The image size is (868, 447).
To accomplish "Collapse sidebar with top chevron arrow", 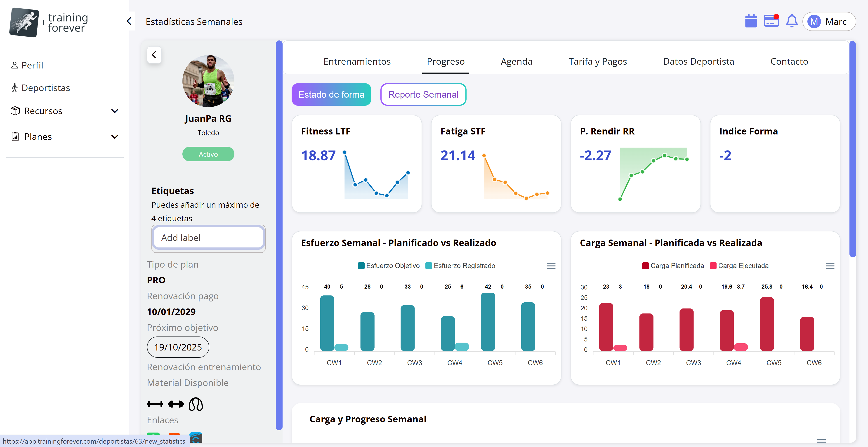I will tap(129, 21).
